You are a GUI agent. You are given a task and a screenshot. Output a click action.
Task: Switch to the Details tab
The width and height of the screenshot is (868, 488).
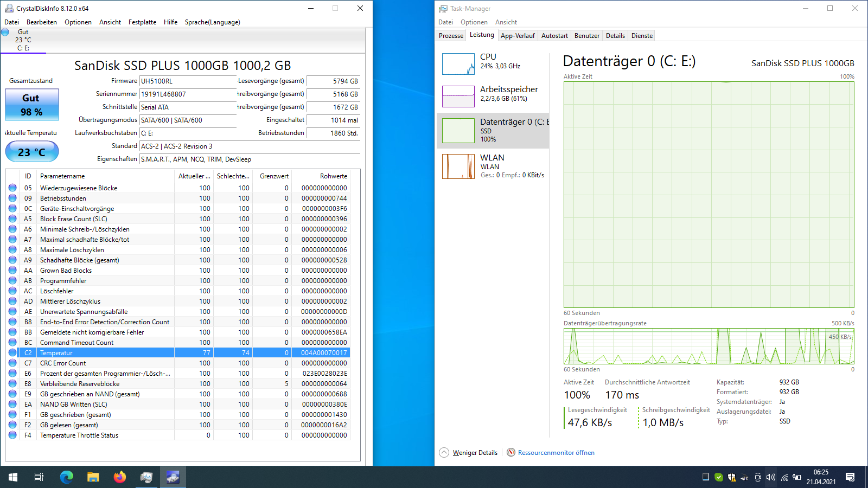point(615,36)
